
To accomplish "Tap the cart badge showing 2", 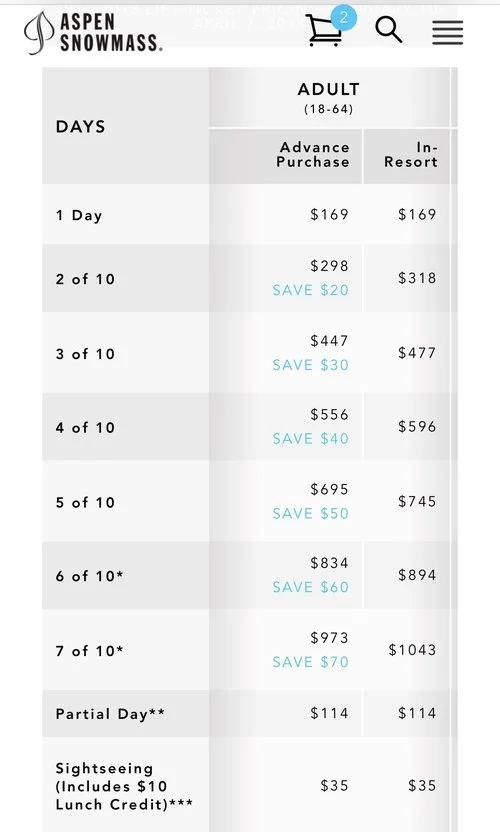I will [x=343, y=18].
